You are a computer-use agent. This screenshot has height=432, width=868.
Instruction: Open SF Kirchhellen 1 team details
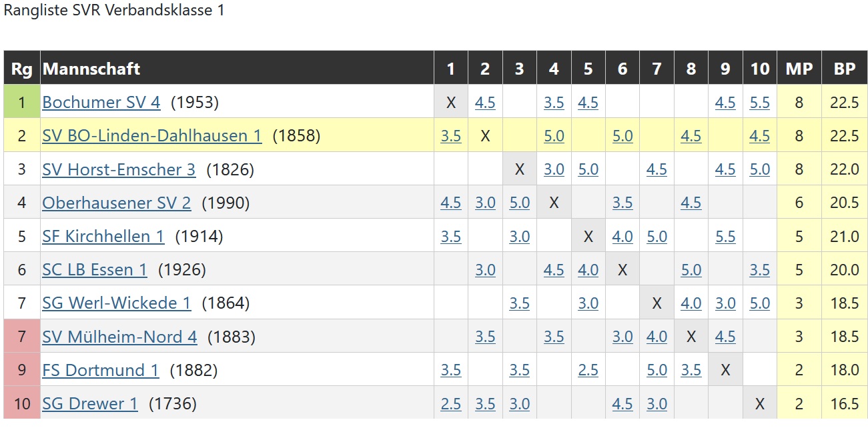point(103,236)
